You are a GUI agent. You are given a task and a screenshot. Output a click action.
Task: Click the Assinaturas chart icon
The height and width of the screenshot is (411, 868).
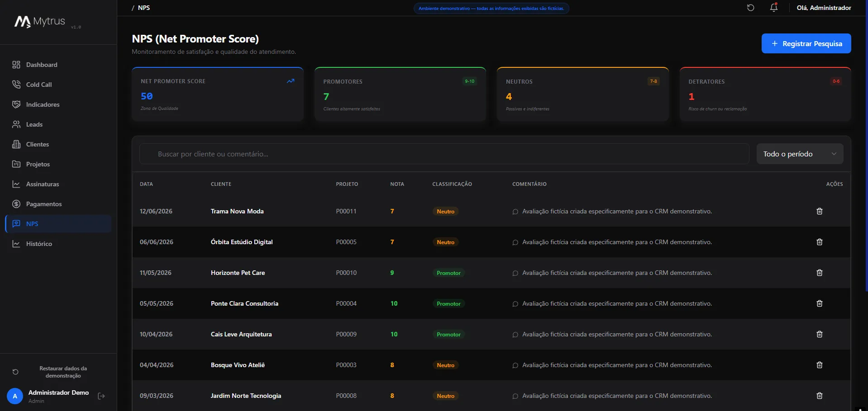coord(16,184)
